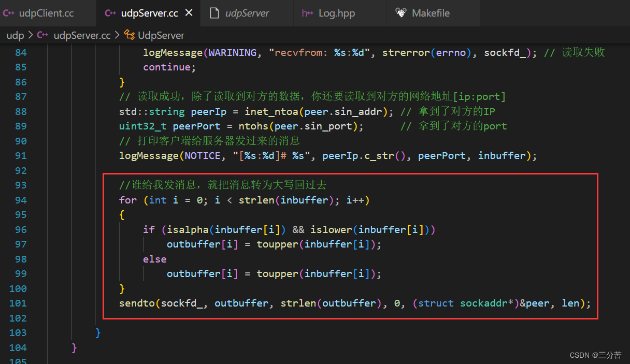Click the udp folder breadcrumb
This screenshot has width=630, height=364.
[15, 35]
